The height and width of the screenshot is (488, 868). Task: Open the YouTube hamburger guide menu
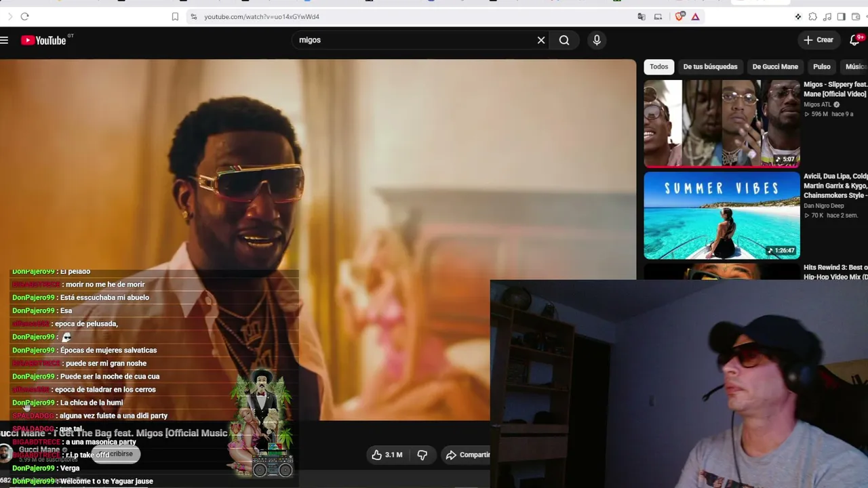4,40
